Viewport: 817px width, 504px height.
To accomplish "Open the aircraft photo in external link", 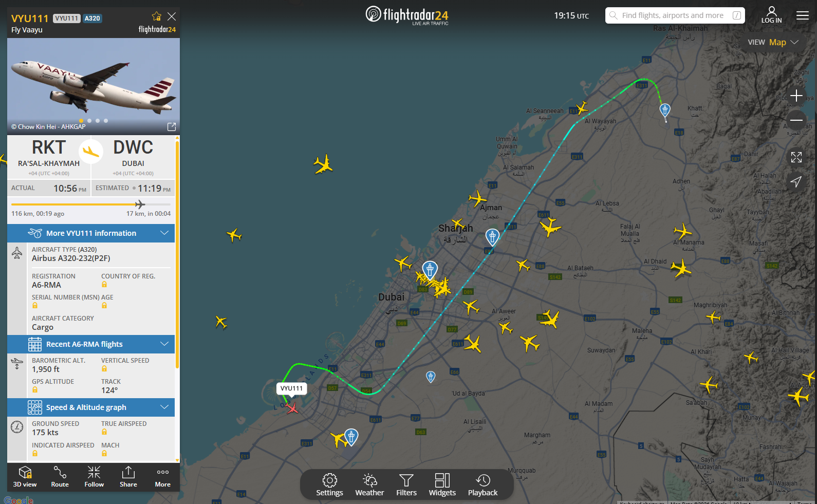I will pos(172,126).
